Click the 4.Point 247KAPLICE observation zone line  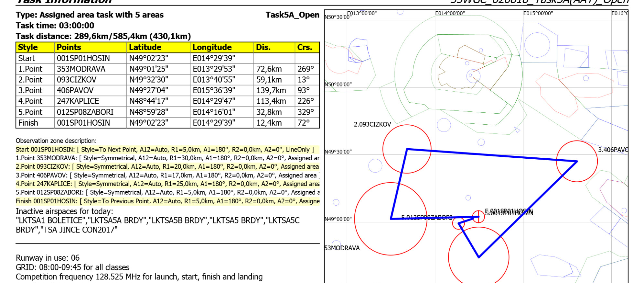(167, 184)
